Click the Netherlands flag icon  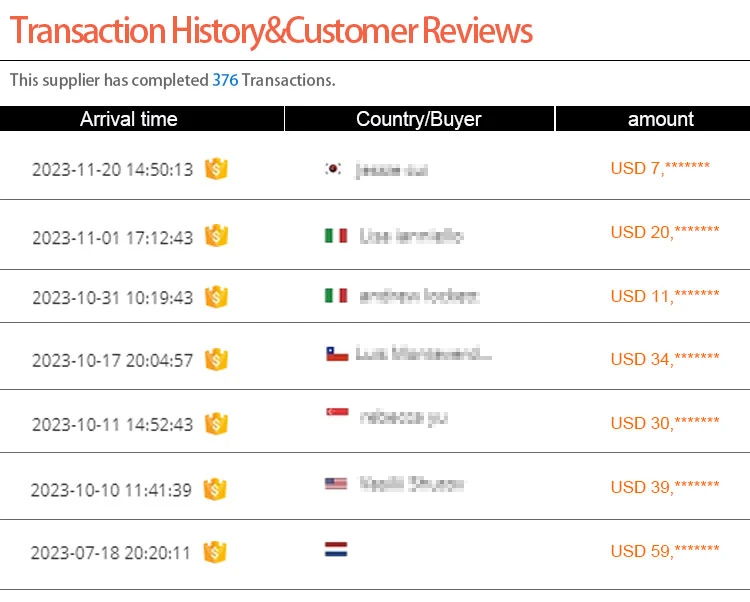point(336,549)
